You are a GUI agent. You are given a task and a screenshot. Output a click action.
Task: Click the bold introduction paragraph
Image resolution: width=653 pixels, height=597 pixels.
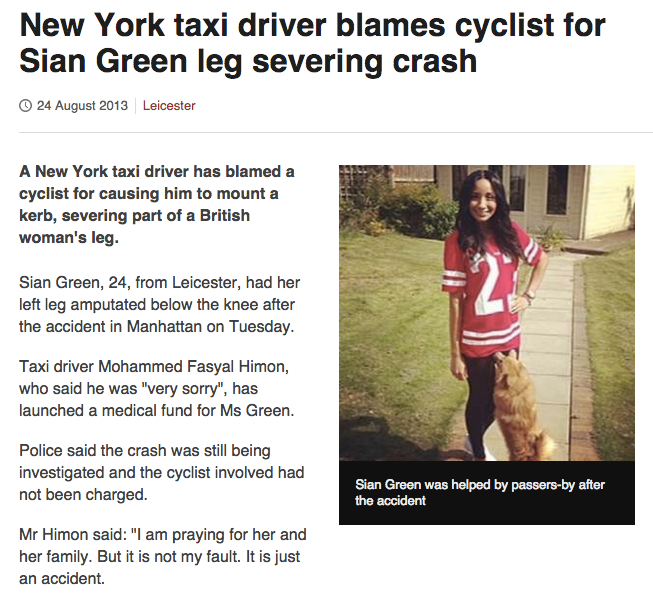(x=157, y=204)
